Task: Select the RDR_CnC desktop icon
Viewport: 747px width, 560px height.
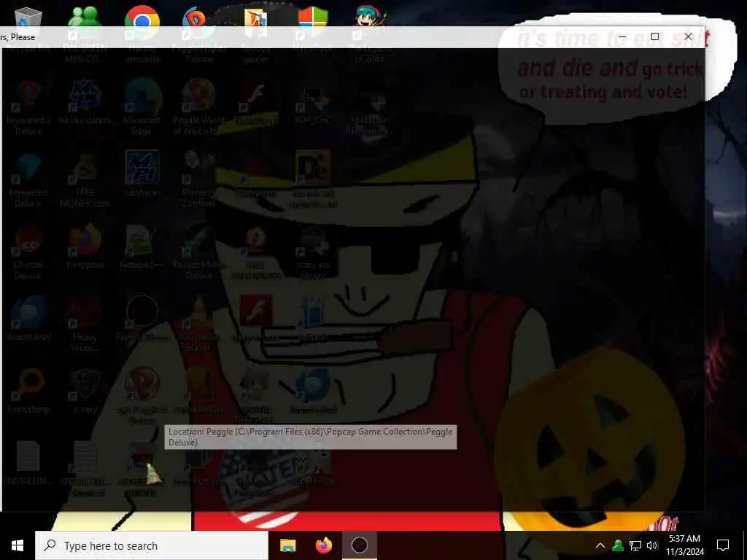Action: (313, 105)
